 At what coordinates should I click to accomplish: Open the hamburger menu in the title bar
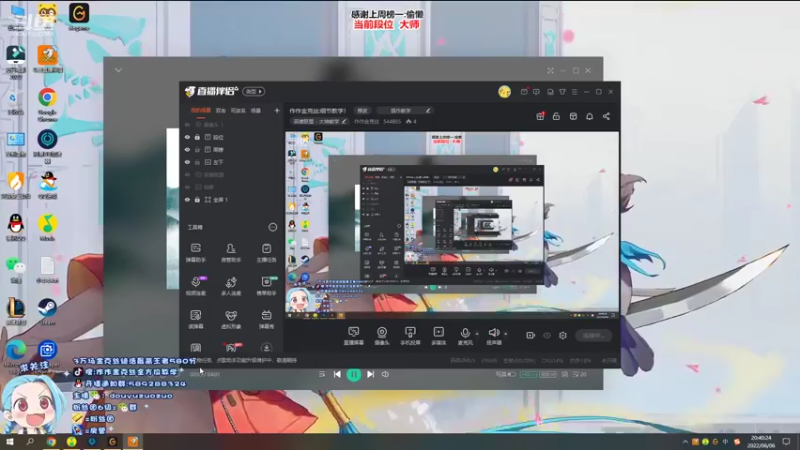(x=574, y=92)
